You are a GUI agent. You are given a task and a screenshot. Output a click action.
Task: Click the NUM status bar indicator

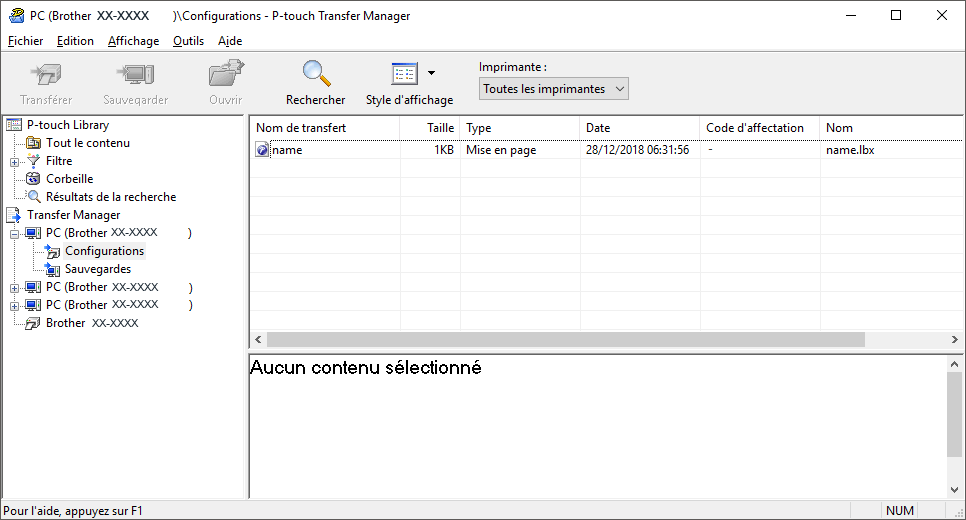[899, 511]
